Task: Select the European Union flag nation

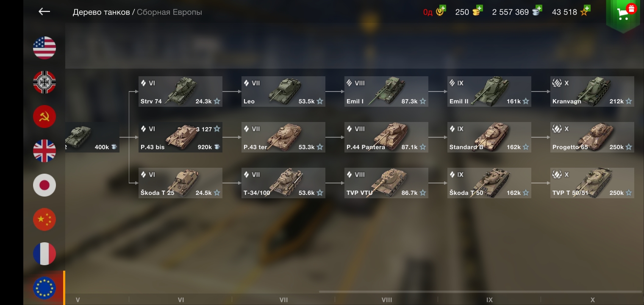Action: [44, 288]
